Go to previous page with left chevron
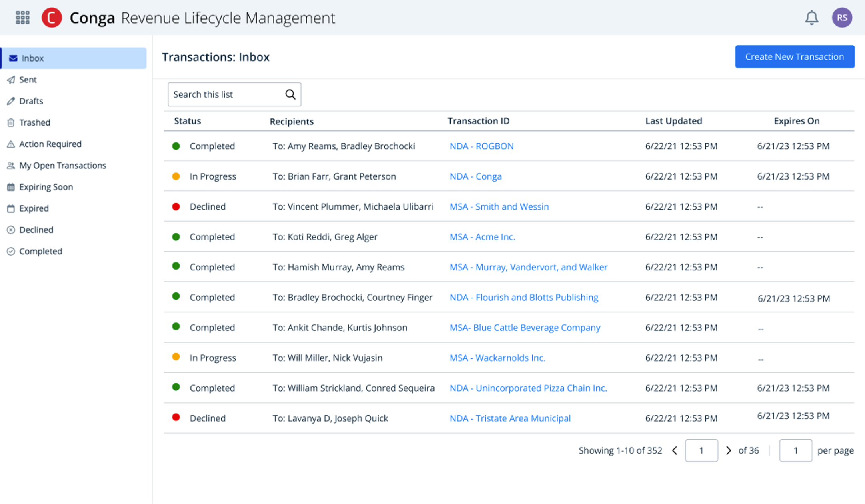865x504 pixels. pyautogui.click(x=675, y=450)
